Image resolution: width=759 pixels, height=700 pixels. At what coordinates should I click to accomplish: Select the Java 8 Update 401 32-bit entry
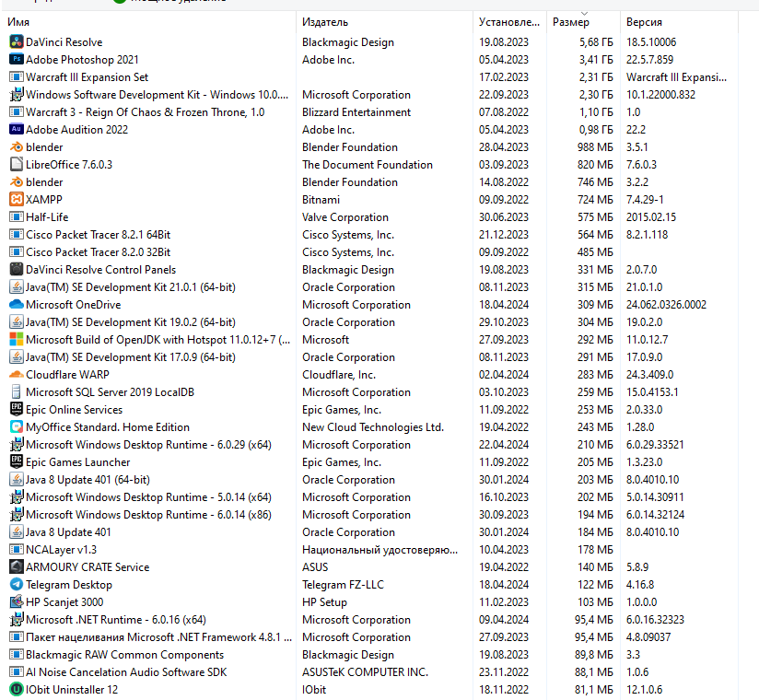(x=68, y=532)
